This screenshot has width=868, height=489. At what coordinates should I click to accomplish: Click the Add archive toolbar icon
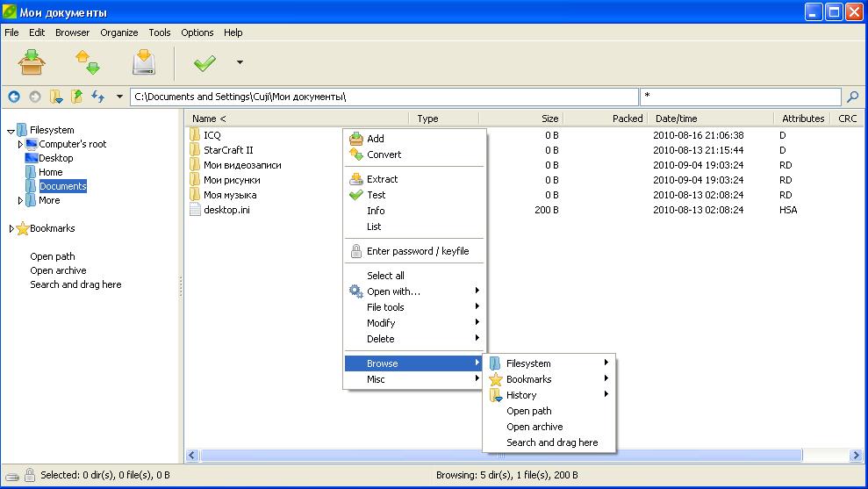coord(32,62)
